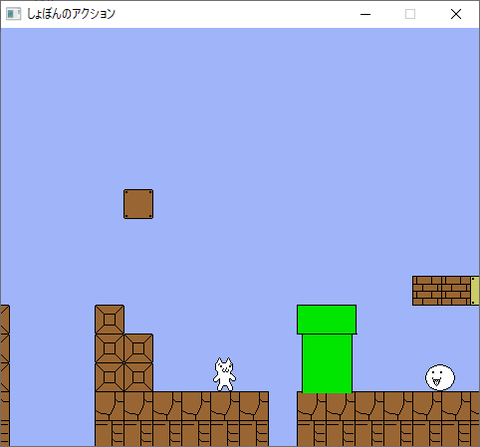Click the yellow question block at right edge
This screenshot has width=480, height=447.
(x=475, y=291)
